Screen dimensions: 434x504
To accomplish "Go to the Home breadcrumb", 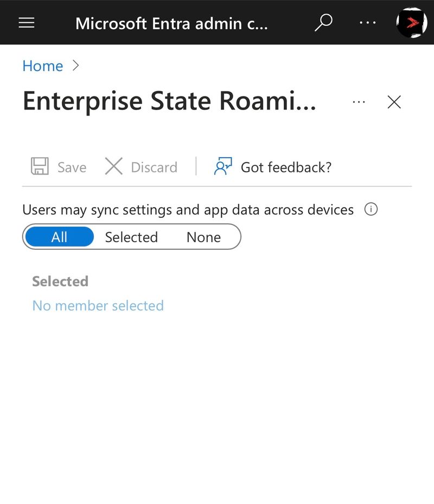I will (x=42, y=66).
